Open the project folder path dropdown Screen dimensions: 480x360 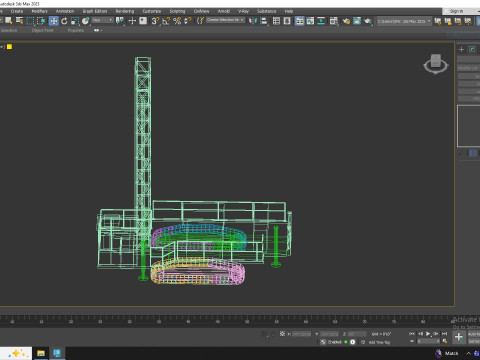coord(404,21)
